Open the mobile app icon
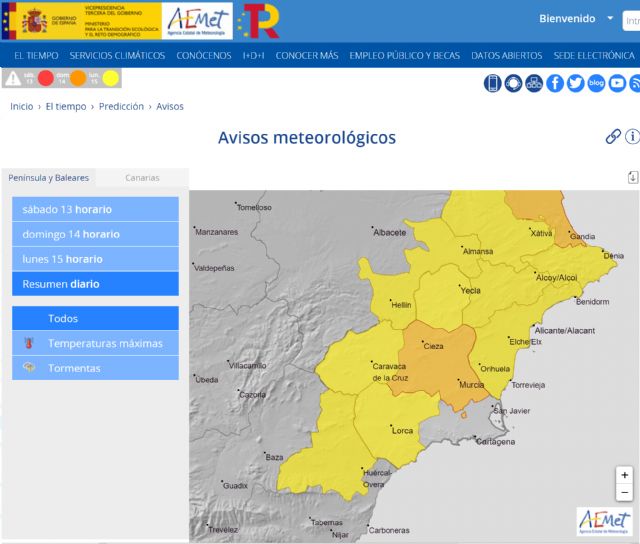 [493, 83]
